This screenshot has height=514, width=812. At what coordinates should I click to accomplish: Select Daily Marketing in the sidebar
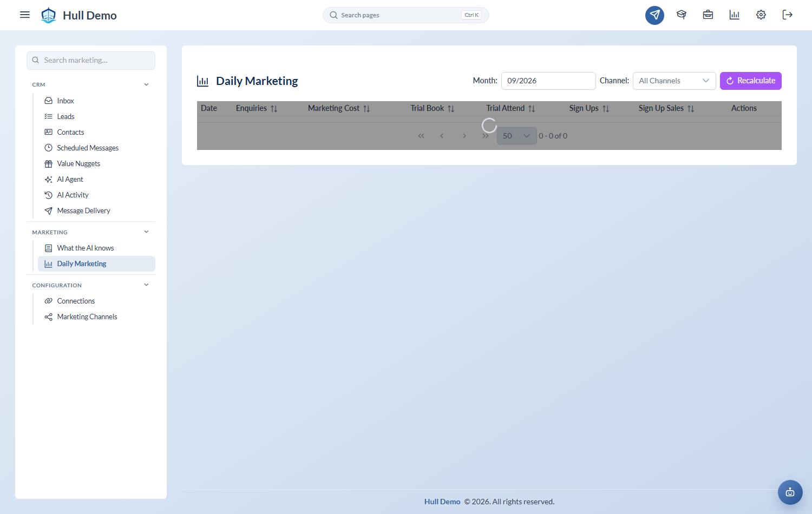(96, 263)
